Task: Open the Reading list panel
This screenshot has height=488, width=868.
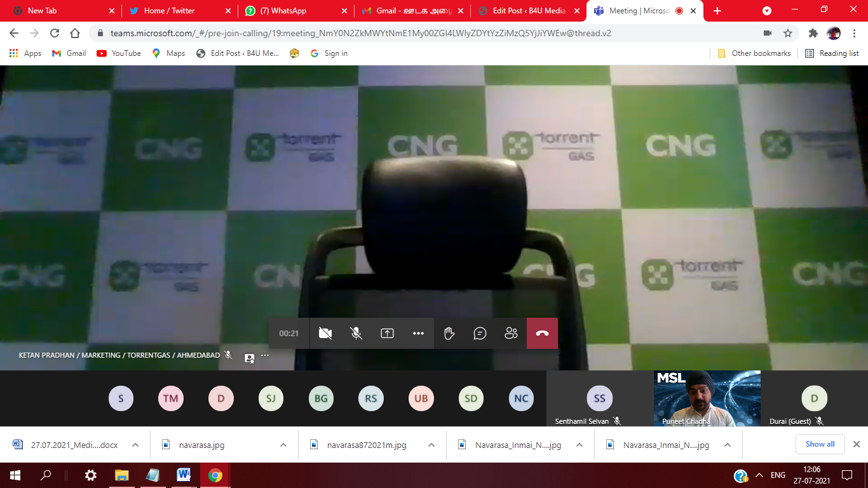Action: coord(832,53)
